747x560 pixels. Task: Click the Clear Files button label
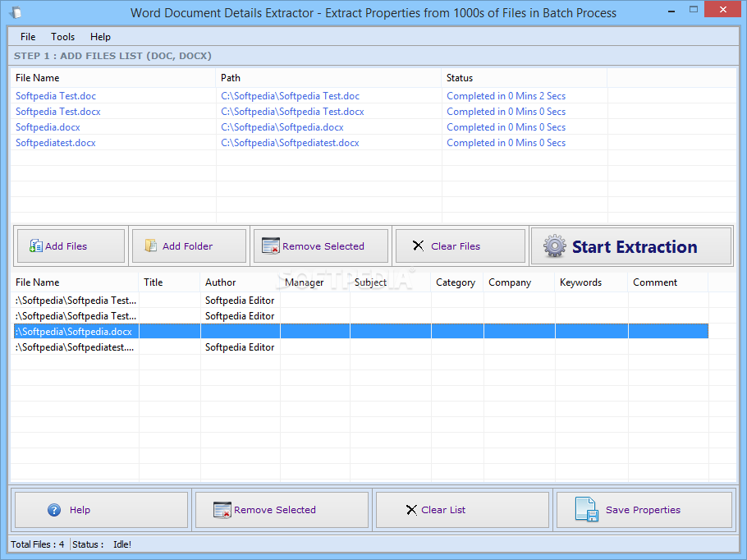(x=456, y=246)
